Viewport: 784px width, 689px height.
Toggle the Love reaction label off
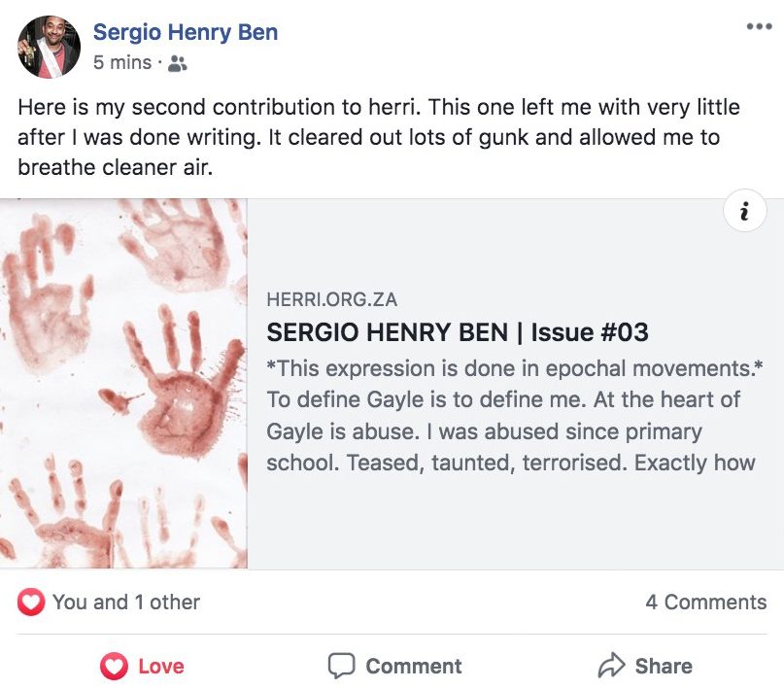161,667
